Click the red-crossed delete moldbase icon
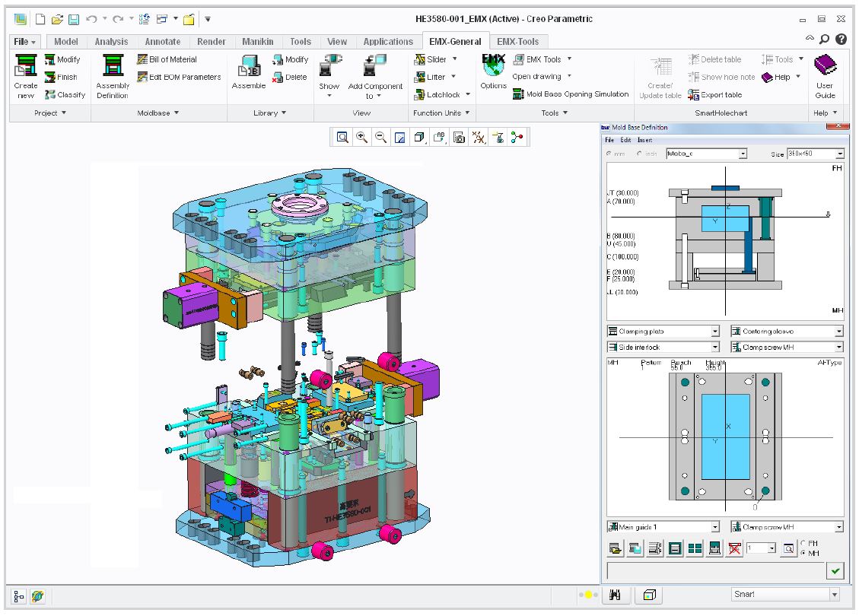859x616 pixels. [734, 548]
